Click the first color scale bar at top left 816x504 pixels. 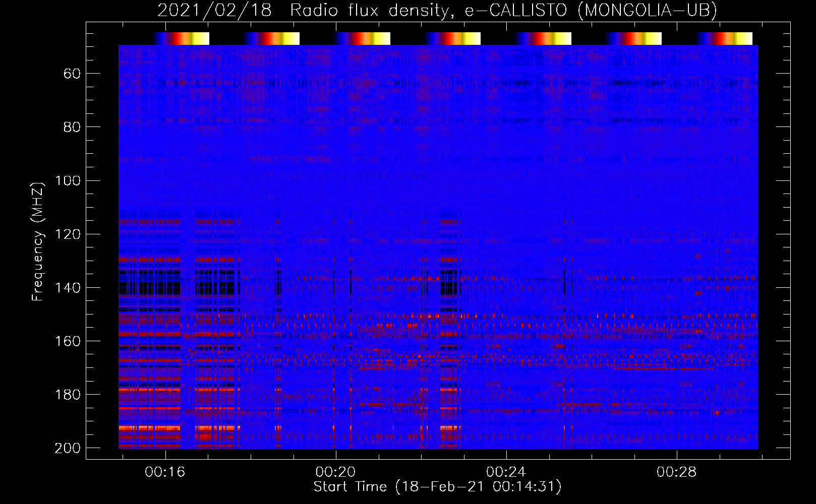(181, 38)
